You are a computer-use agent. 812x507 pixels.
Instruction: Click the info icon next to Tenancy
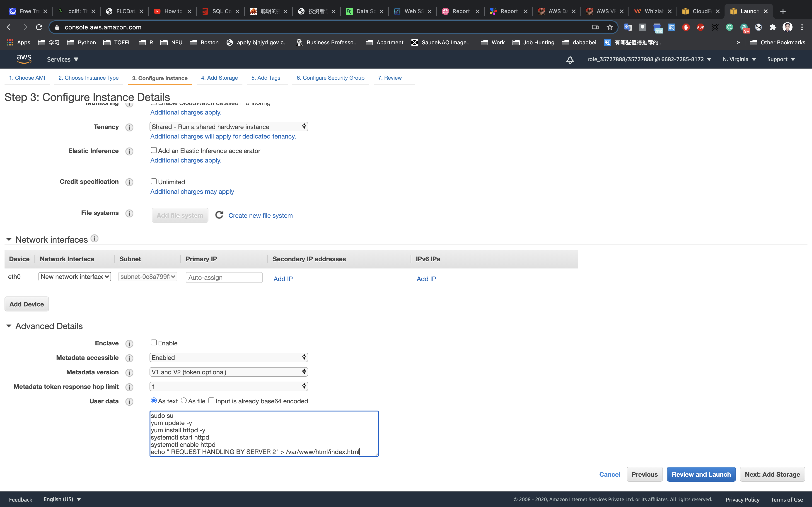click(129, 127)
